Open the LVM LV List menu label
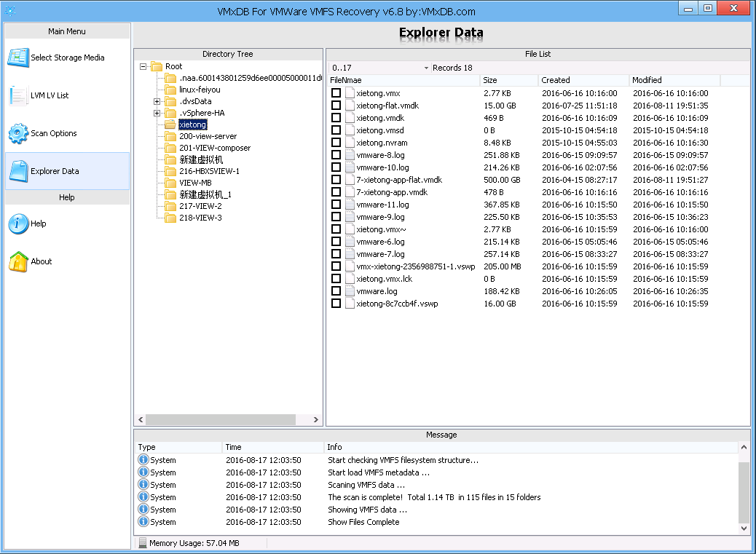 (x=50, y=95)
